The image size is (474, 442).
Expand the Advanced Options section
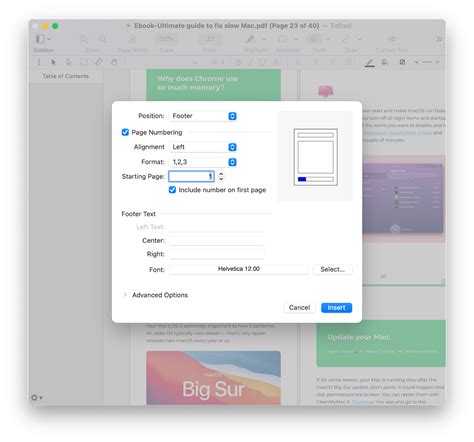pyautogui.click(x=125, y=295)
